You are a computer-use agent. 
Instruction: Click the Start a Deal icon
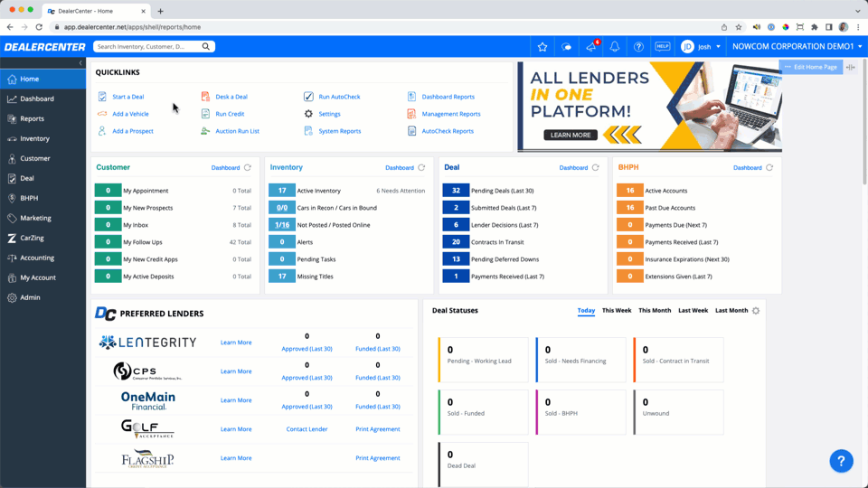(102, 97)
